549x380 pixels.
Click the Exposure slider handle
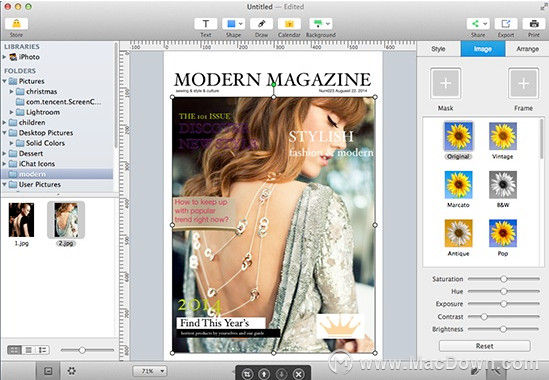point(503,304)
